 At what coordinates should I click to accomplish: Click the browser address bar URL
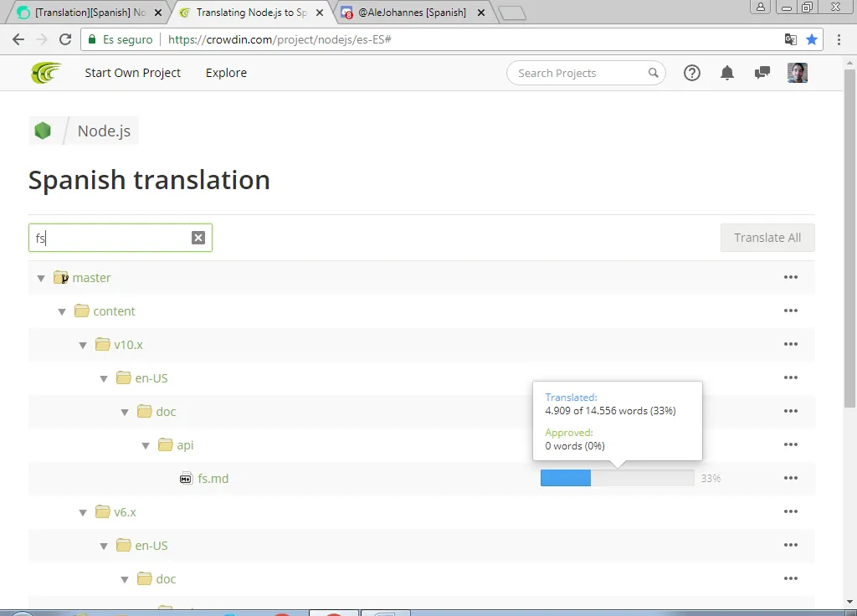280,39
